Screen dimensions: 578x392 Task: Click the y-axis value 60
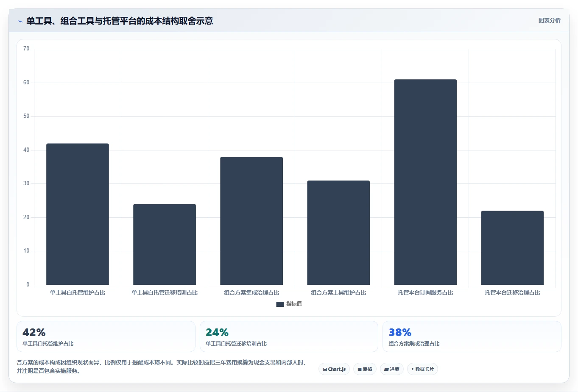26,83
